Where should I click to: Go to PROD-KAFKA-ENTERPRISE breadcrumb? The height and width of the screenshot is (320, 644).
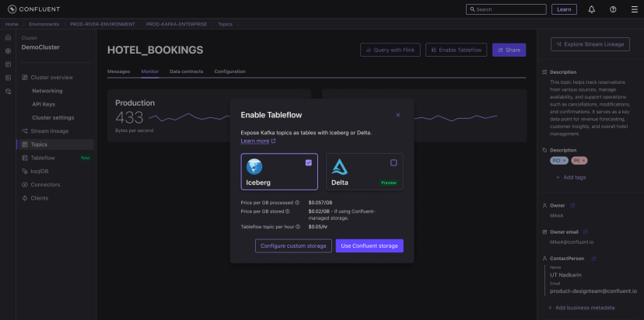click(x=177, y=24)
